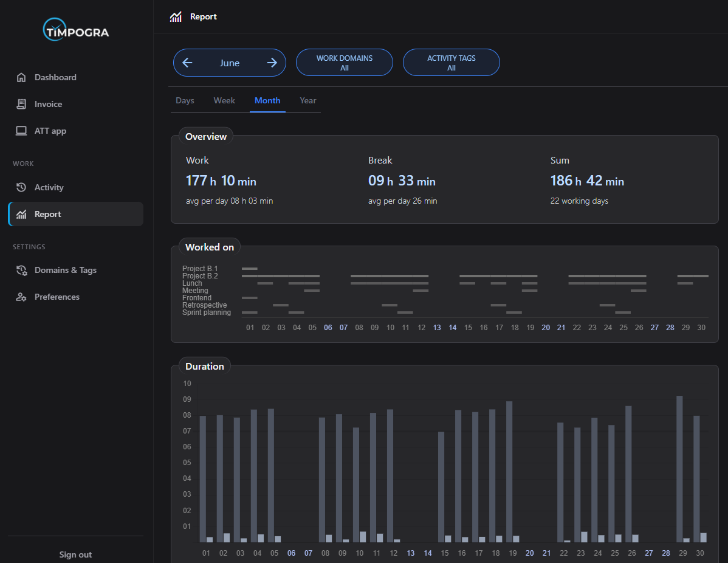Click the Duration section heading
The image size is (728, 563).
click(204, 366)
